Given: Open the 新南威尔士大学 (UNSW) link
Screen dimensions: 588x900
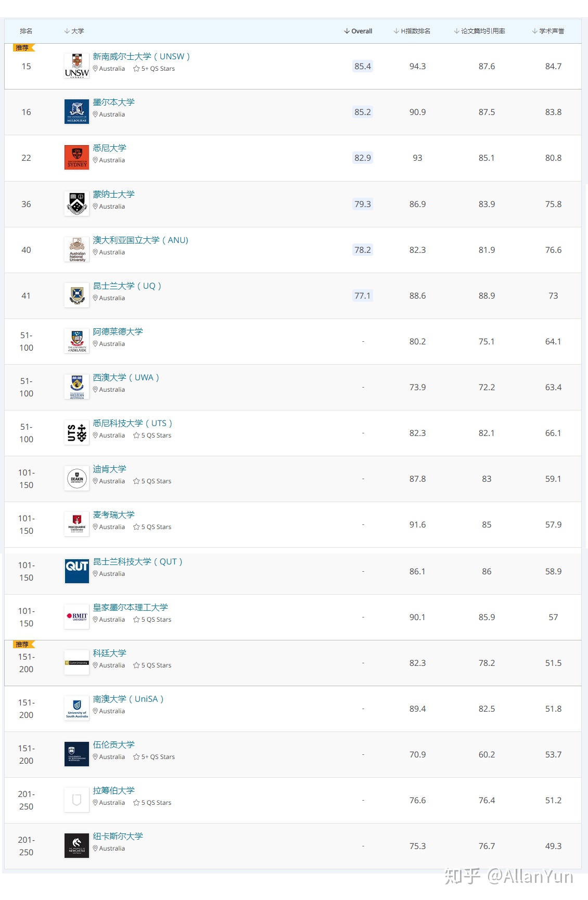Looking at the screenshot, I should coord(141,56).
